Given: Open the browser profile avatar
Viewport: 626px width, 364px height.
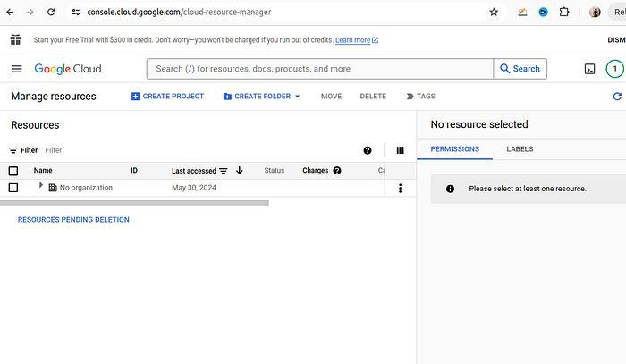Looking at the screenshot, I should (x=595, y=12).
